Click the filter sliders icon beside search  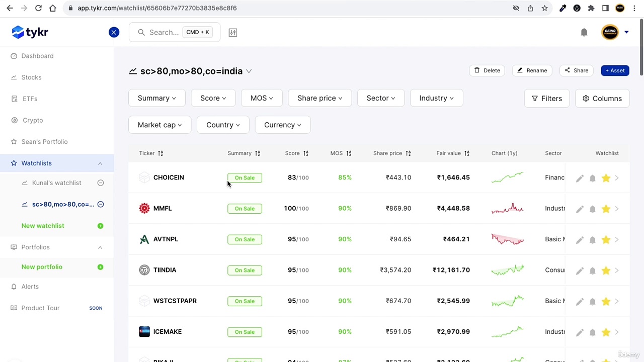click(232, 33)
